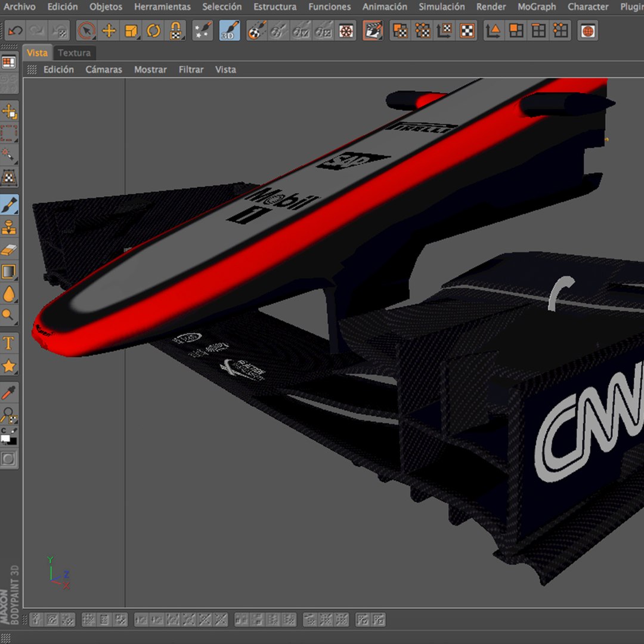644x644 pixels.
Task: Select the Smear droplet tool
Action: tap(9, 293)
